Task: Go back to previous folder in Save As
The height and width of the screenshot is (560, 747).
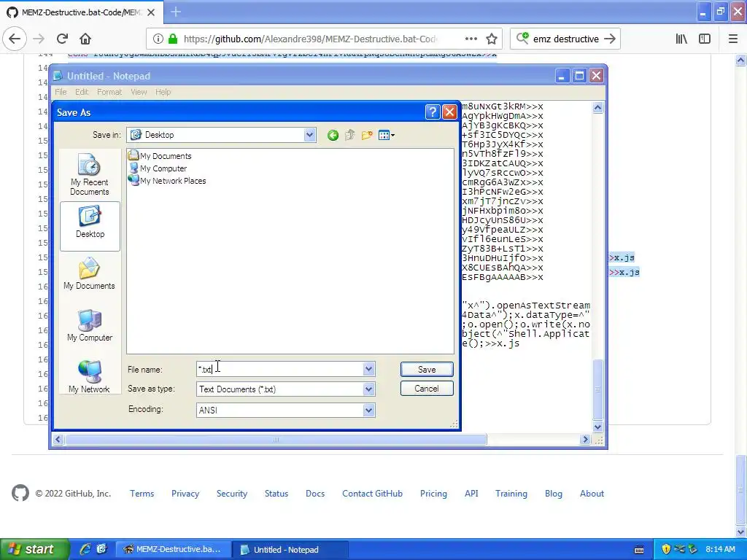Action: (x=333, y=135)
